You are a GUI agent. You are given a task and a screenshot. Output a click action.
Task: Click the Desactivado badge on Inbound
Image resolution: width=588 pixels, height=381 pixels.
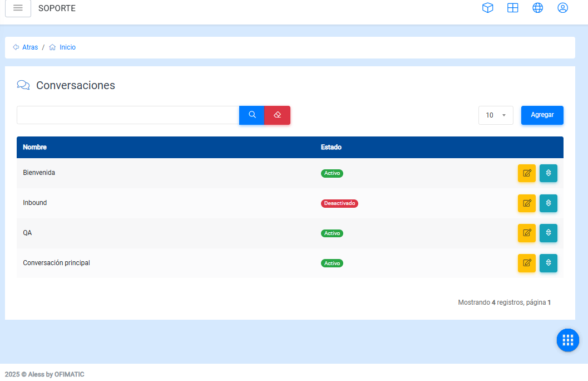[339, 203]
